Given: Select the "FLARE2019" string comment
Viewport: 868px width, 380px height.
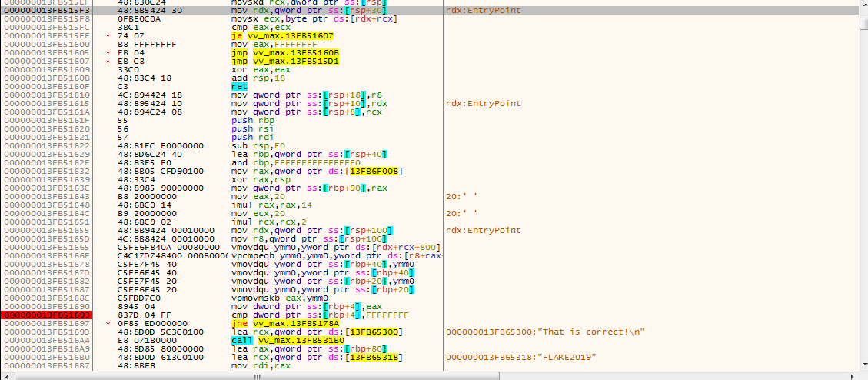Looking at the screenshot, I should pyautogui.click(x=521, y=357).
